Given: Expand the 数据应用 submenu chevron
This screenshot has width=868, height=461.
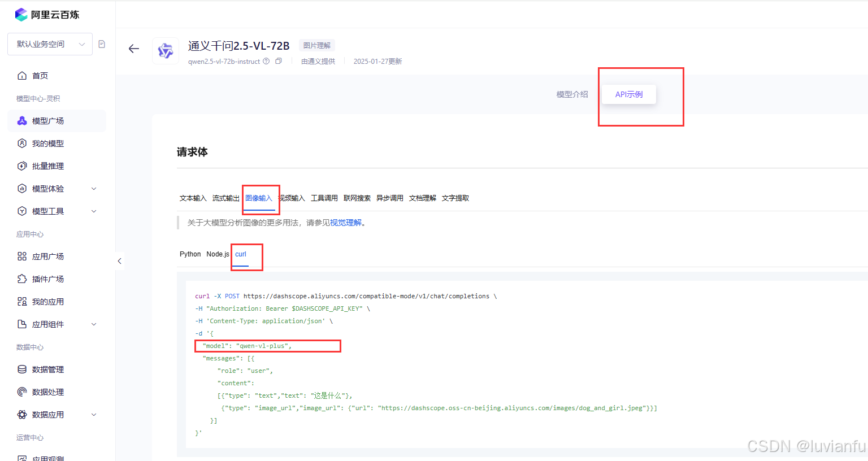Looking at the screenshot, I should pyautogui.click(x=94, y=415).
